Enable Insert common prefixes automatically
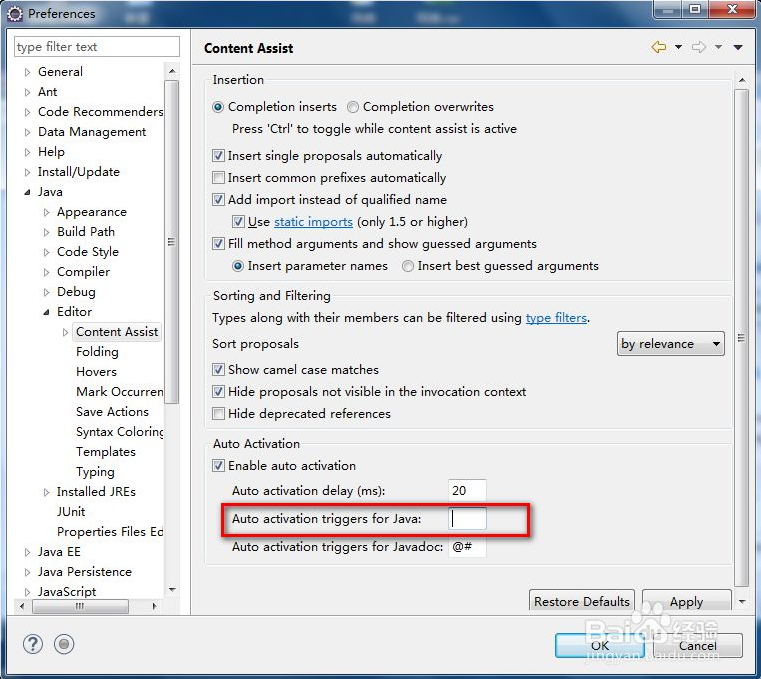This screenshot has width=761, height=679. (x=218, y=178)
